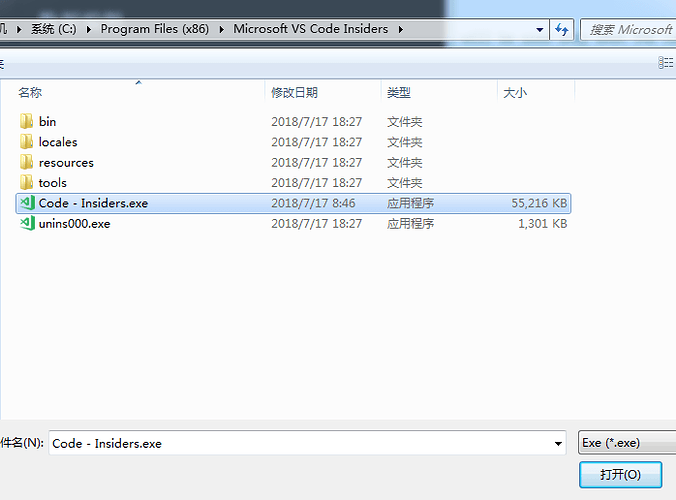
Task: Expand the arrow after Program Files (x86) breadcrumb
Action: click(x=221, y=29)
